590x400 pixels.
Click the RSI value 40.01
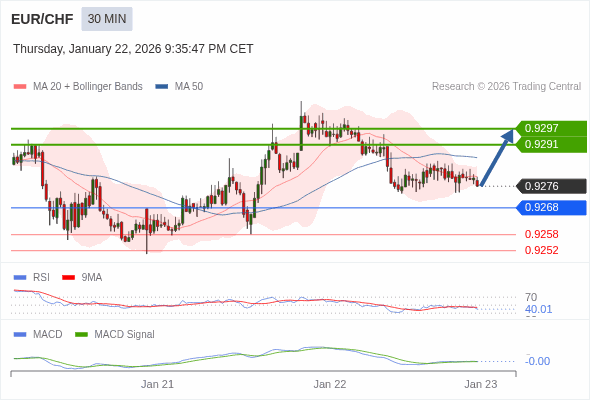click(538, 309)
